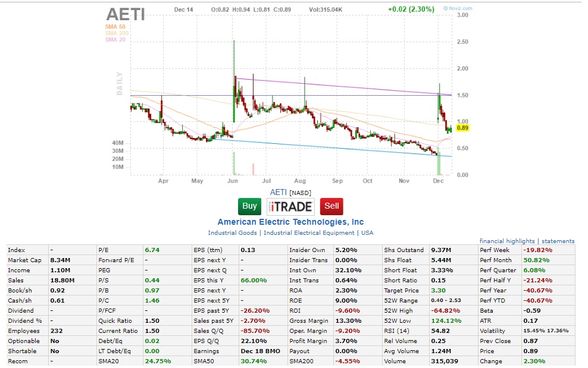Click the green Buy button
The width and height of the screenshot is (588, 368).
coord(249,206)
